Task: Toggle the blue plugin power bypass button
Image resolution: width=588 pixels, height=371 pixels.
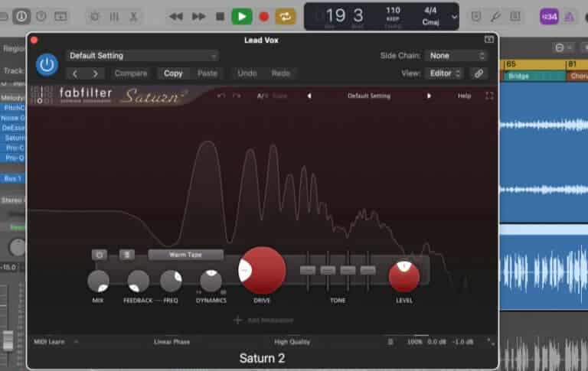Action: 47,64
